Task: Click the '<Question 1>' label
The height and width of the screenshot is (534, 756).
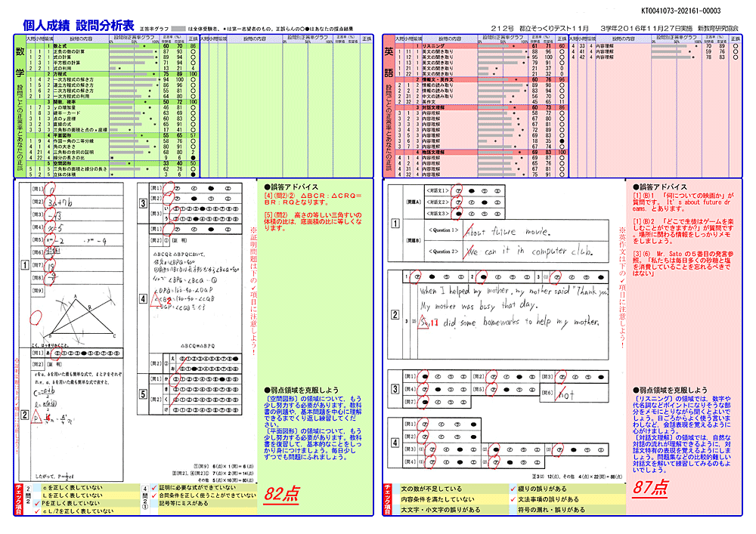Action: 443,230
